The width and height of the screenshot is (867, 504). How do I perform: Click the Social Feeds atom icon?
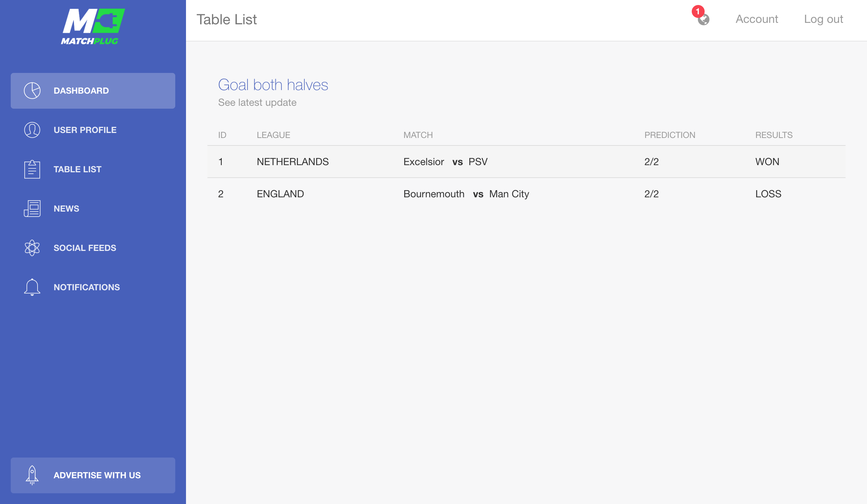click(32, 248)
